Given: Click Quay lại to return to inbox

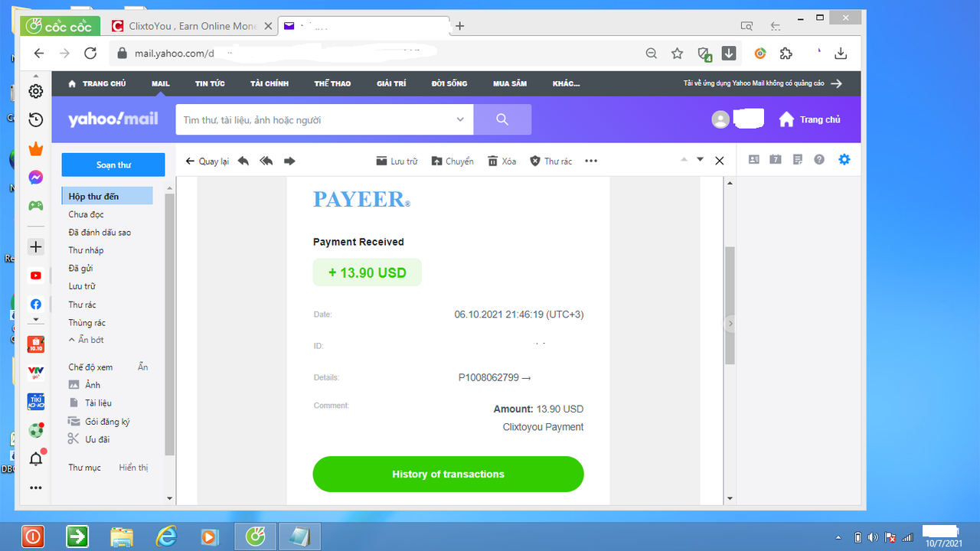Looking at the screenshot, I should coord(207,161).
